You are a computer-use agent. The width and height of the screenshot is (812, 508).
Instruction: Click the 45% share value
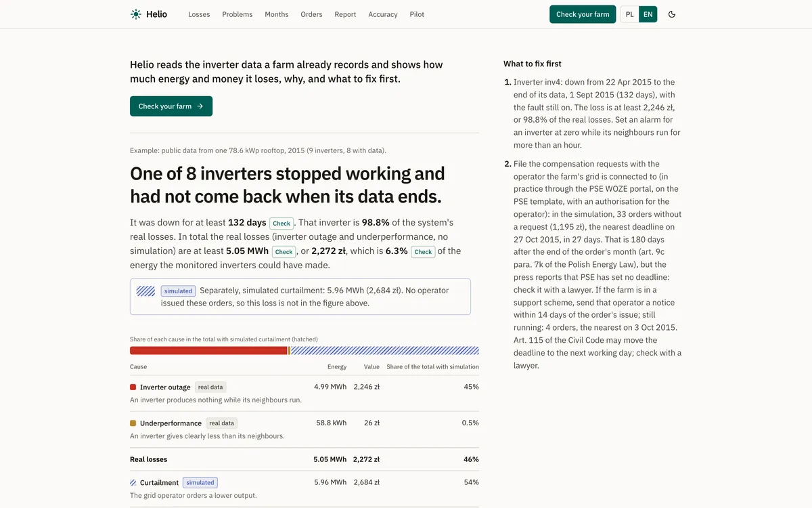(471, 387)
